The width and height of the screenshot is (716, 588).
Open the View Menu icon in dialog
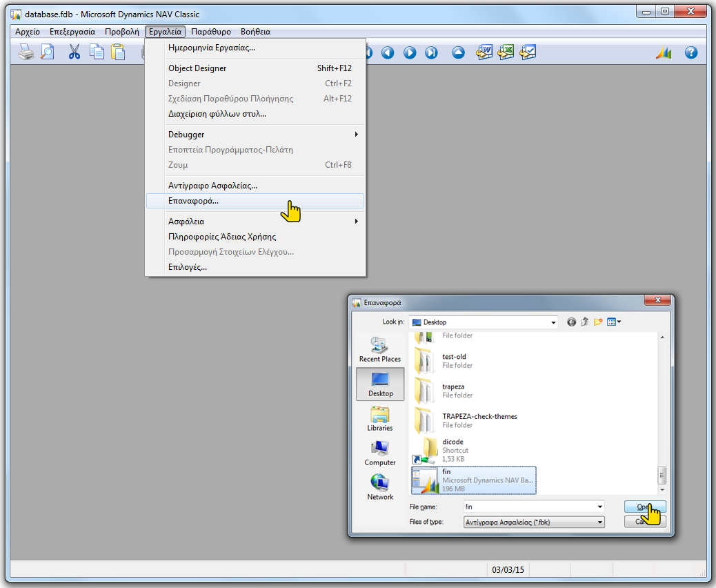coord(611,322)
